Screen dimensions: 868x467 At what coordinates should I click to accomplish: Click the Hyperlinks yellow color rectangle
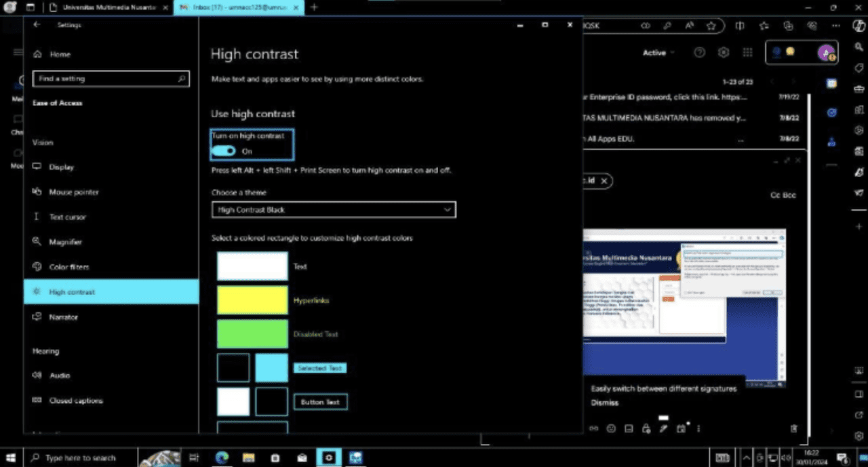[252, 300]
